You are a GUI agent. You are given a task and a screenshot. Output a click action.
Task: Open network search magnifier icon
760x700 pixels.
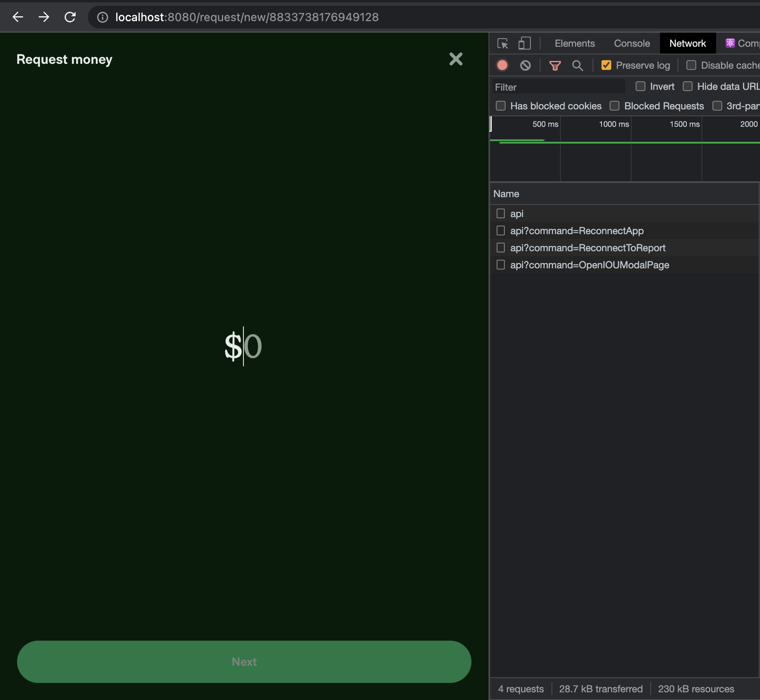578,65
